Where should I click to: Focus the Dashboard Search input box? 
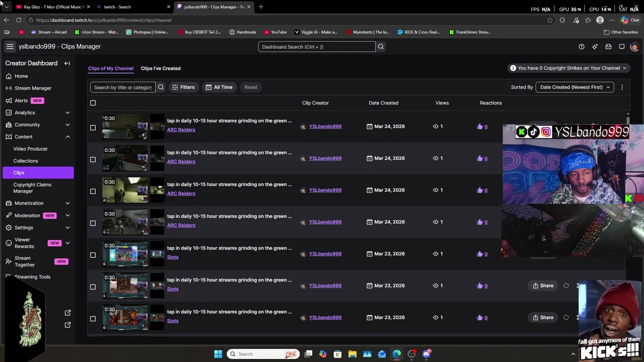pyautogui.click(x=317, y=47)
